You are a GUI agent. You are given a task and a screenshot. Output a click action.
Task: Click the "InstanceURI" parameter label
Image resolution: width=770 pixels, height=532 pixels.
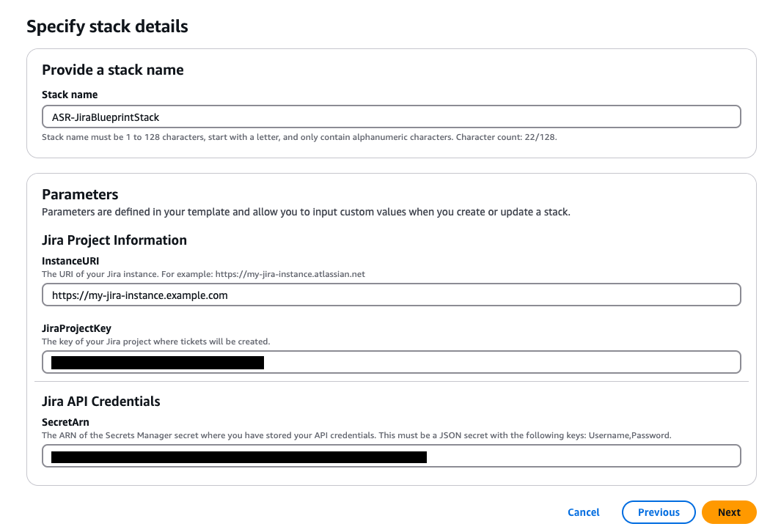tap(70, 260)
